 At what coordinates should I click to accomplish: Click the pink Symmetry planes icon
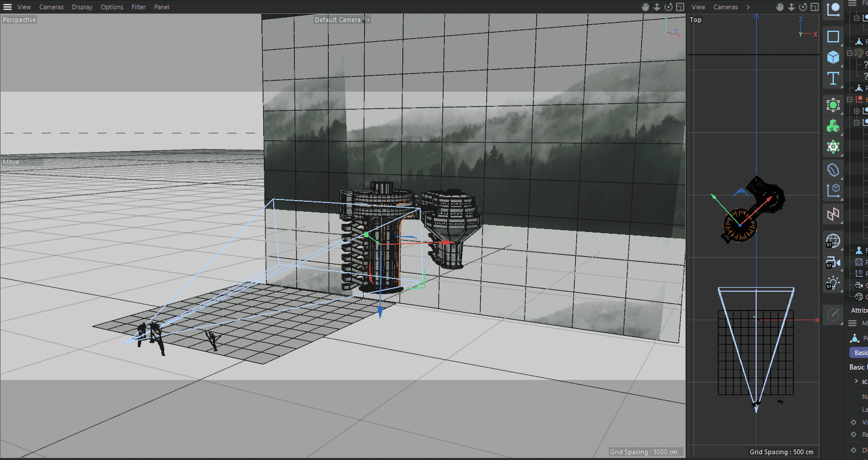pos(833,214)
